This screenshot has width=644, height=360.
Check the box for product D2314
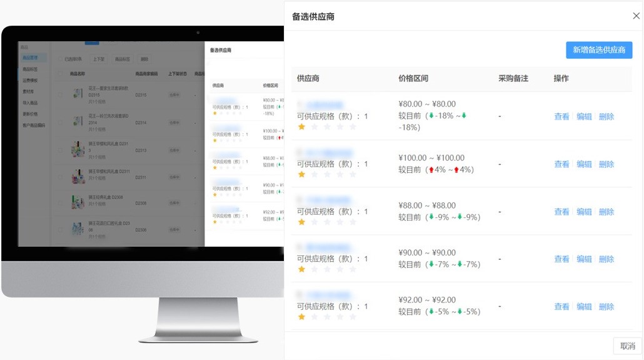coord(60,121)
